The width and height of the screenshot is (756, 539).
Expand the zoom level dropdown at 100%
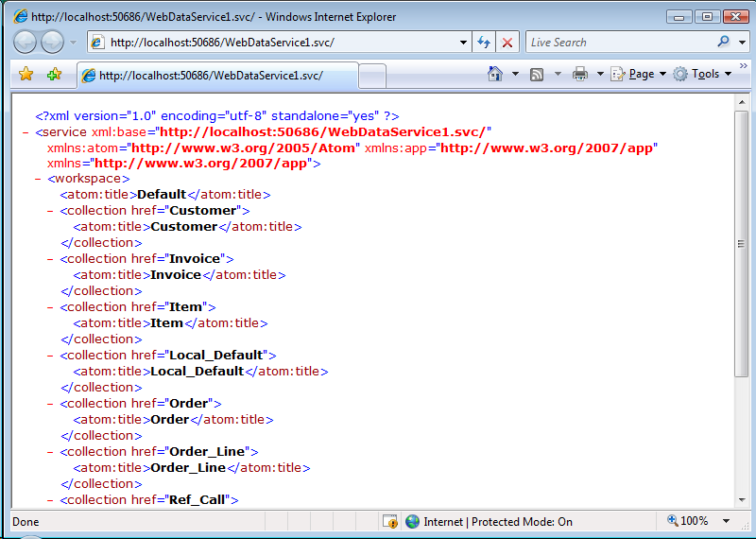tap(726, 521)
